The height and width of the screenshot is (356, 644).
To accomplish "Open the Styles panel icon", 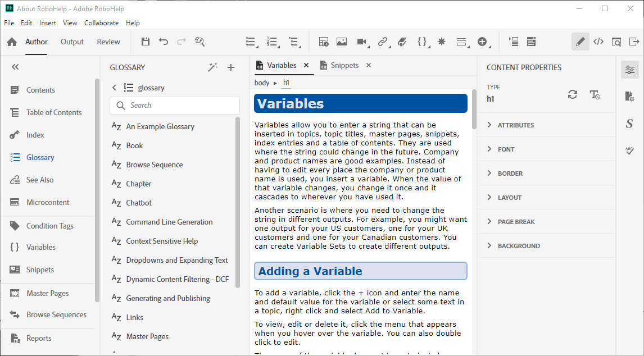I will click(x=629, y=124).
